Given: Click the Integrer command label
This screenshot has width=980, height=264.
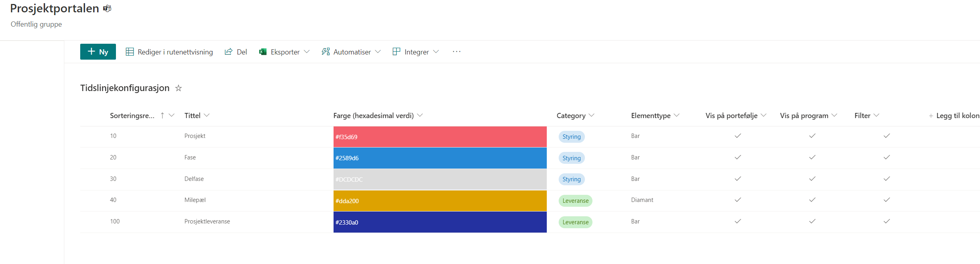Looking at the screenshot, I should tap(417, 52).
